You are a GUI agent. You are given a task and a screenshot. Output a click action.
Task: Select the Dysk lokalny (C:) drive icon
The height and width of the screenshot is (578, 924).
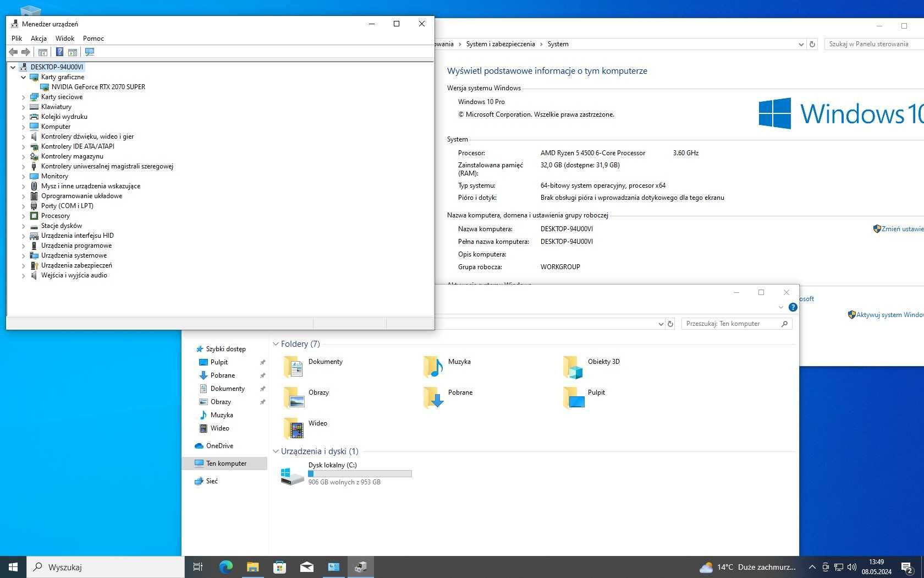point(292,477)
